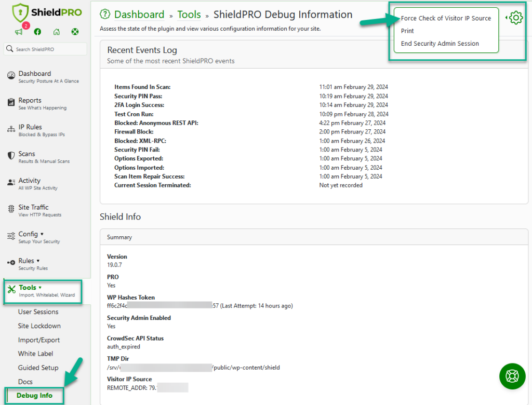Viewport: 532px width, 405px height.
Task: Click the megaphone announcements icon
Action: (19, 32)
